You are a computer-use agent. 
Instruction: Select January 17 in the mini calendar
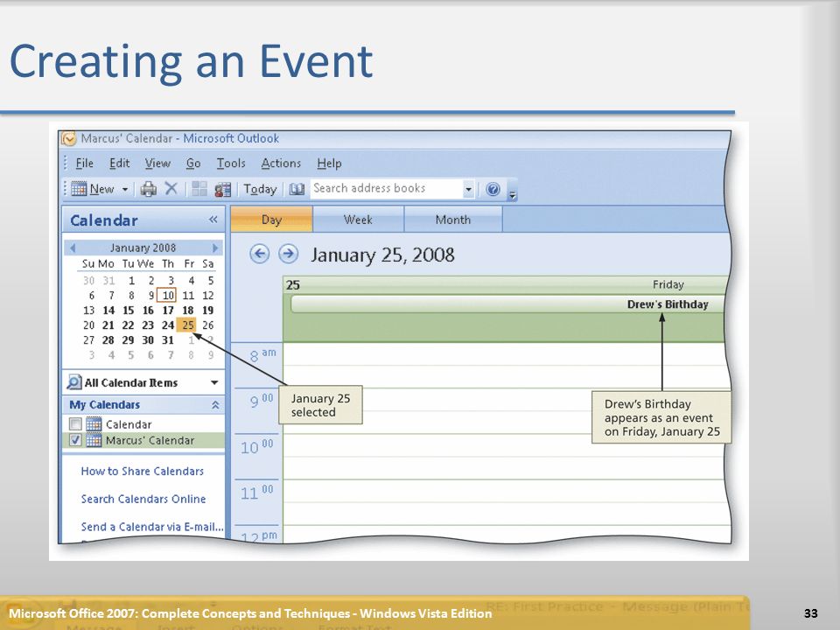point(168,310)
